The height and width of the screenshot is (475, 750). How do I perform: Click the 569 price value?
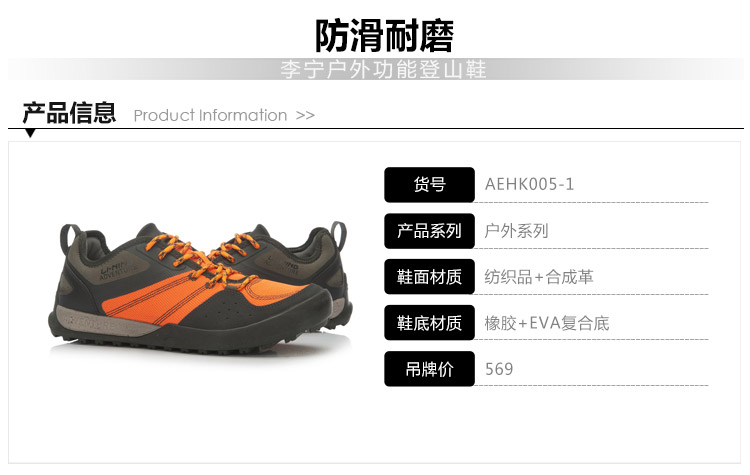tap(499, 369)
